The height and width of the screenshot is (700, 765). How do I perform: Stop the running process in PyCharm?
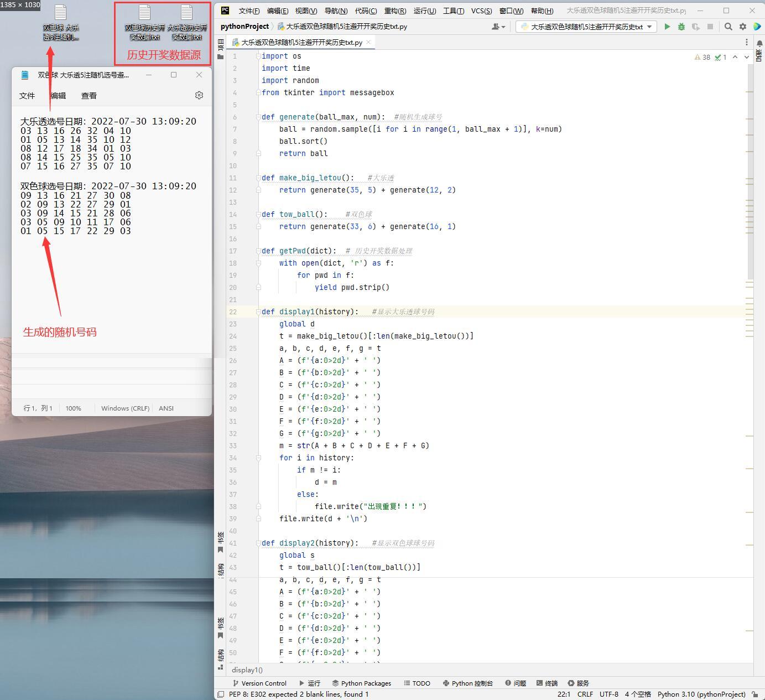pos(710,27)
